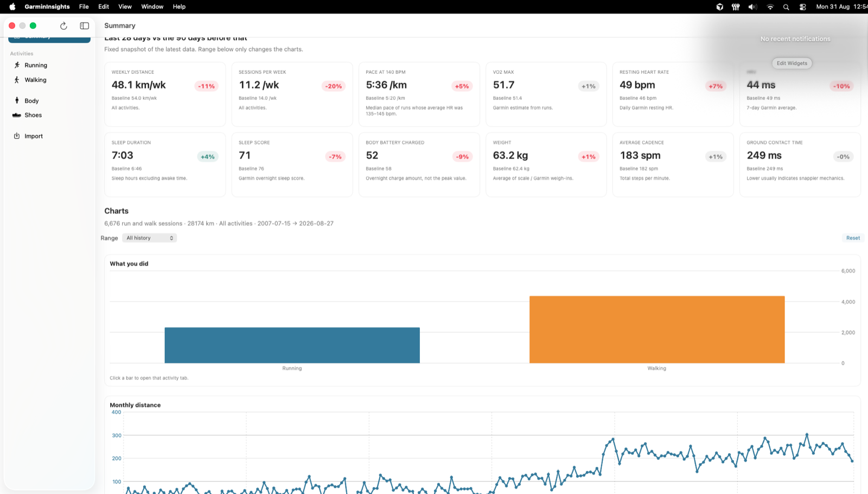The image size is (868, 494).
Task: Click the +4% badge on Sleep Duration
Action: click(x=208, y=157)
